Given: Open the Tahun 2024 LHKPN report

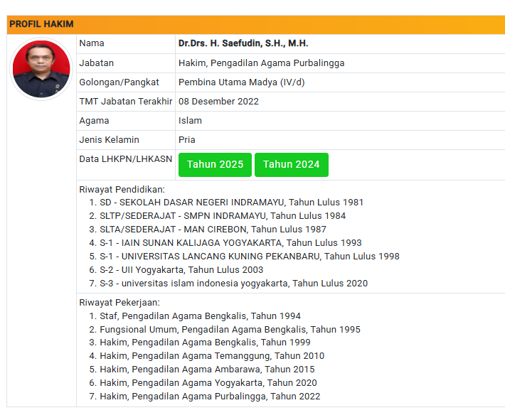Looking at the screenshot, I should click(x=291, y=165).
